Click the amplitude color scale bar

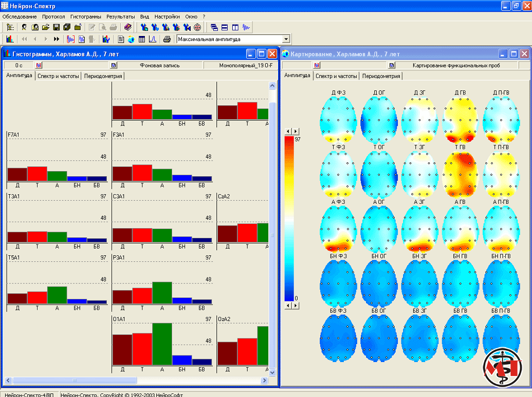(289, 218)
